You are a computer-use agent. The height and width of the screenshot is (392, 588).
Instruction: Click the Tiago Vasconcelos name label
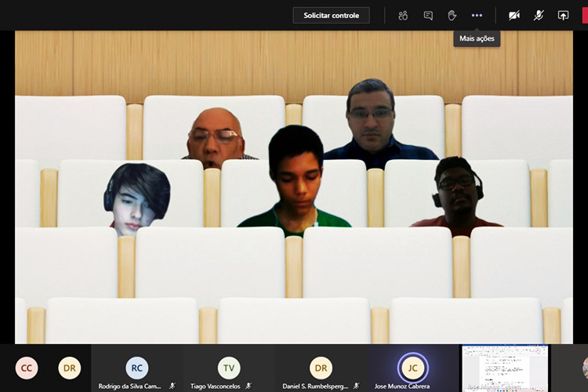click(x=216, y=386)
